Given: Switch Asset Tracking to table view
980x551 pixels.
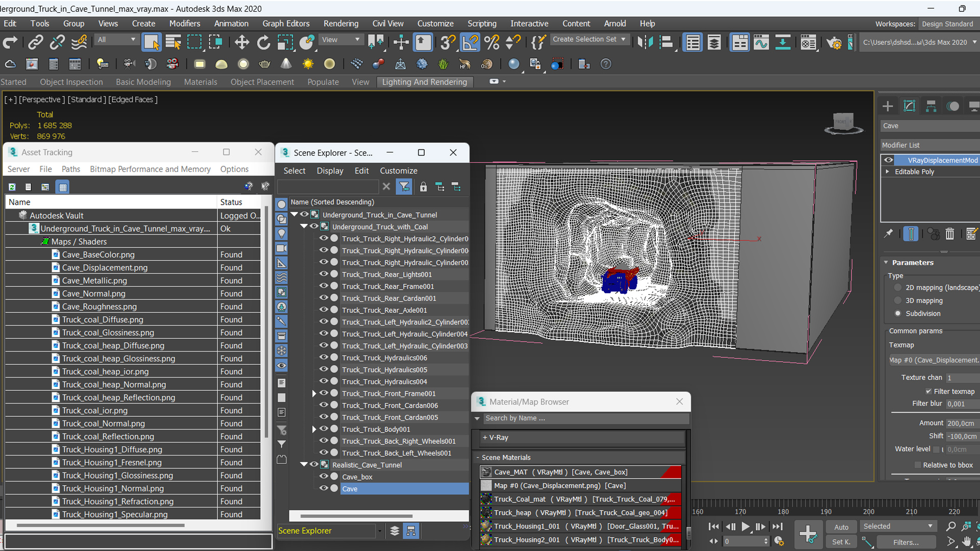Looking at the screenshot, I should tap(63, 187).
